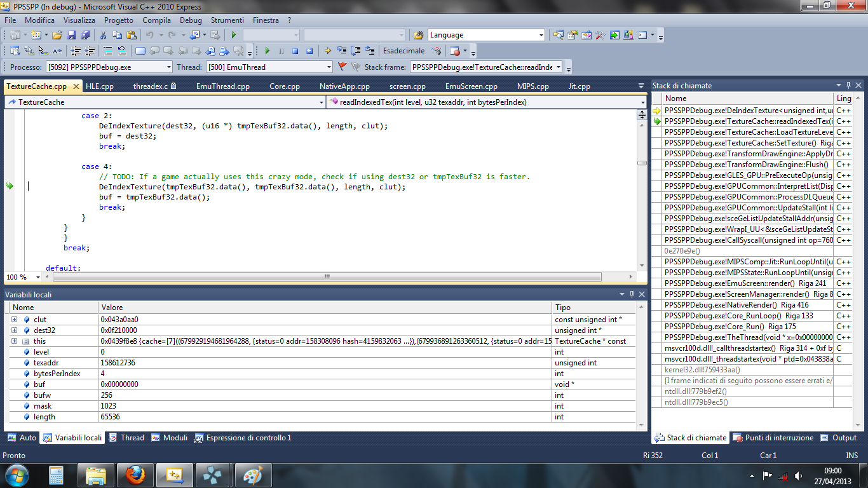Step Over the current statement
868x488 pixels.
coord(355,51)
